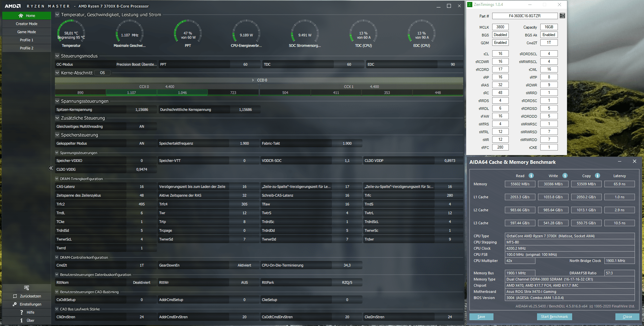The height and width of the screenshot is (326, 644).
Task: Close the ZenTimings window
Action: [559, 5]
